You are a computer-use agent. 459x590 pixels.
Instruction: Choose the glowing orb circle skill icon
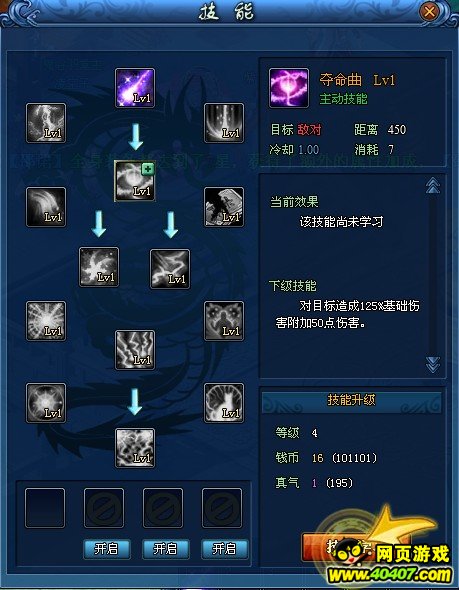click(46, 403)
